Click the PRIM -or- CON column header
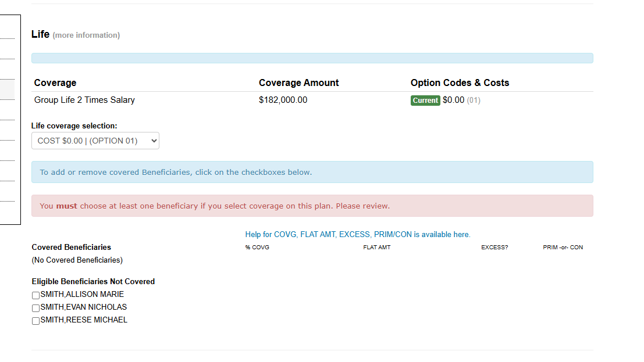 563,248
